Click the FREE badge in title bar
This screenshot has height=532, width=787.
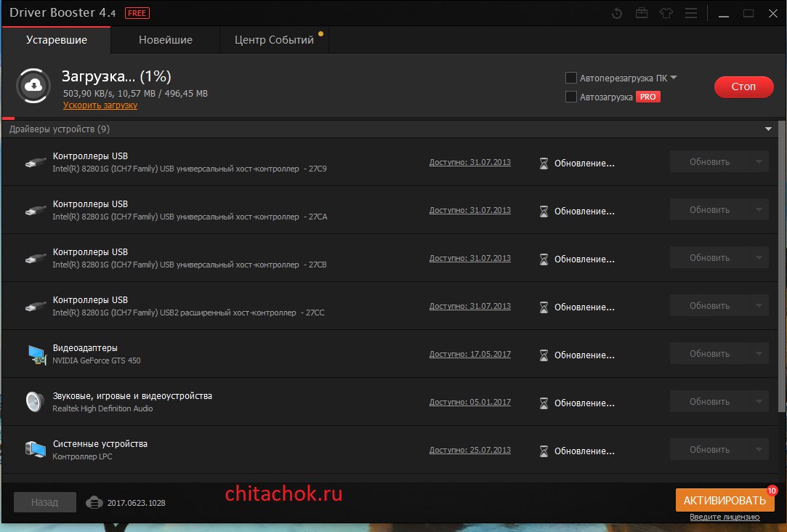click(x=137, y=13)
